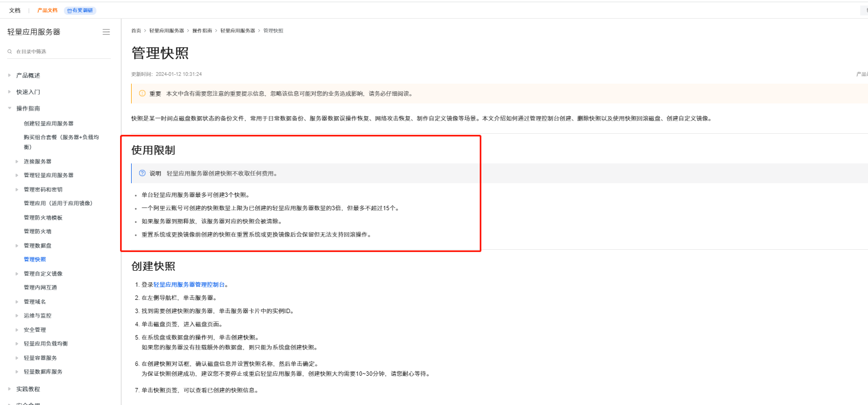Screen dimensions: 868x405
Task: Click 管理快照 at the breadcrumb end
Action: [x=273, y=31]
